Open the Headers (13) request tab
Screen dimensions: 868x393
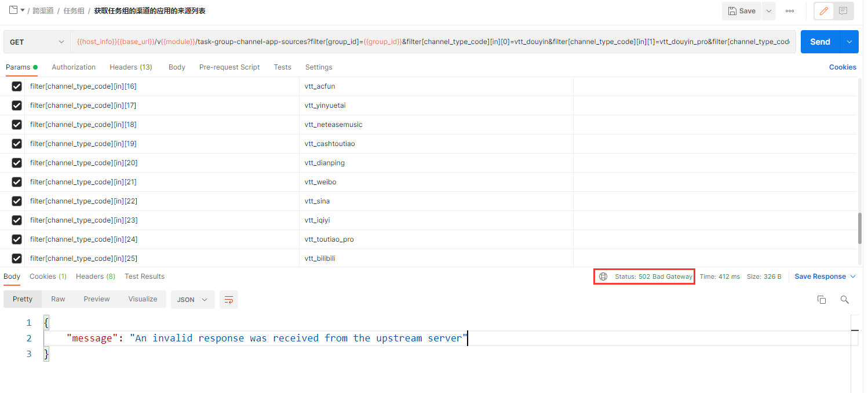coord(131,67)
